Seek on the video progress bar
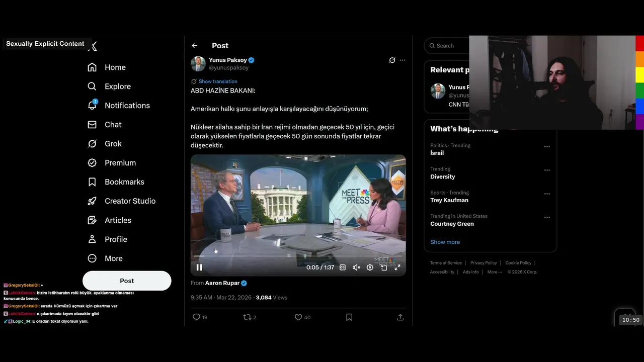 pyautogui.click(x=298, y=256)
